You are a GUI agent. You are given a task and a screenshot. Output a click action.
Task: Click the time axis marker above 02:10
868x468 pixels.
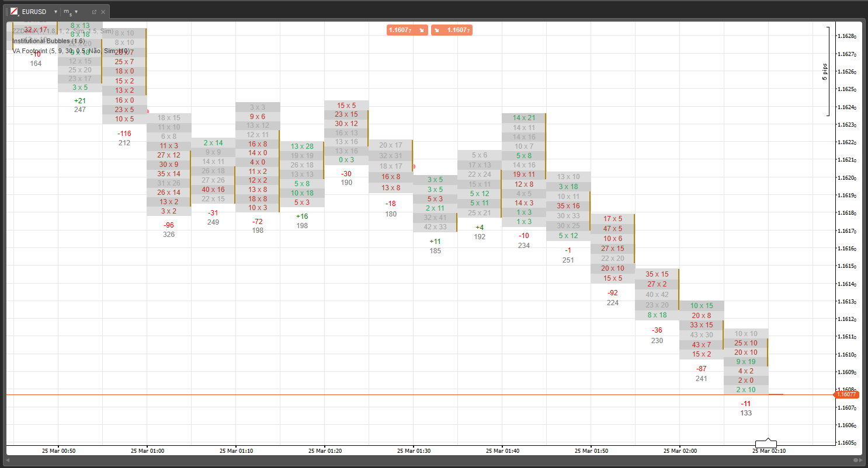point(765,443)
